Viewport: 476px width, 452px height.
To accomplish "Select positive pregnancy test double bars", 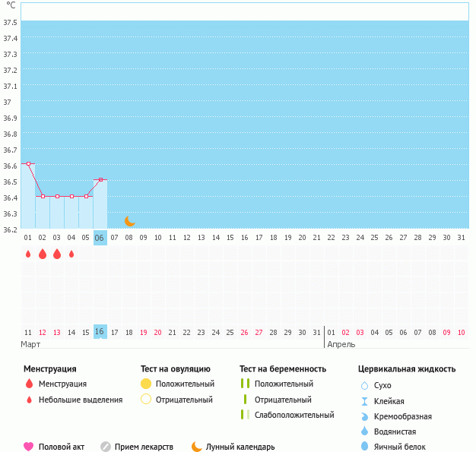I will [x=244, y=384].
